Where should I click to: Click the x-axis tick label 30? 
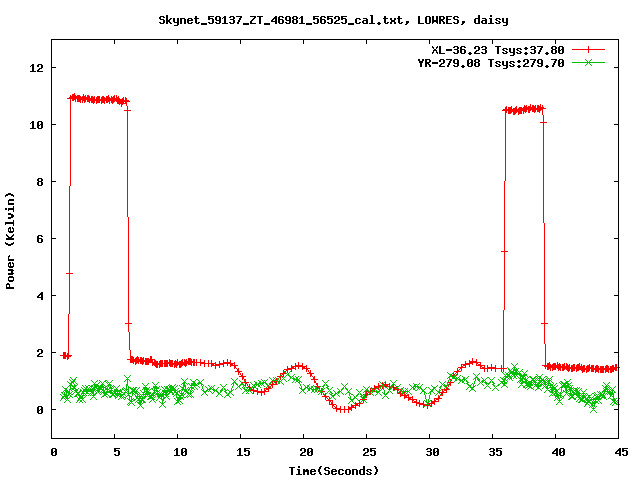[x=432, y=452]
